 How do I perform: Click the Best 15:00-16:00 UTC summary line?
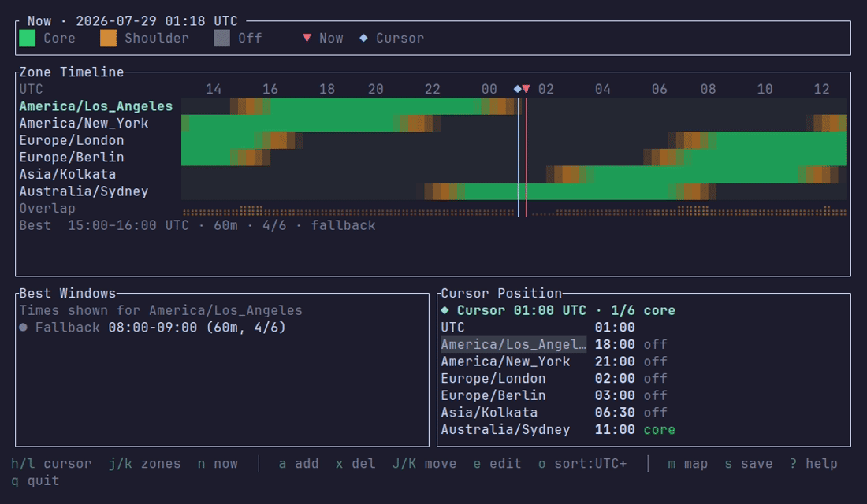(x=197, y=225)
